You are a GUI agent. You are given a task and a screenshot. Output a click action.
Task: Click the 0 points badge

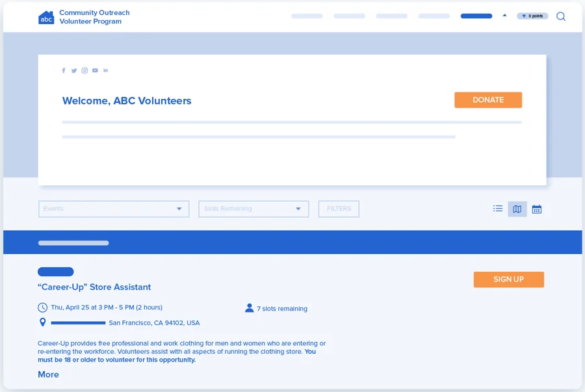(532, 16)
